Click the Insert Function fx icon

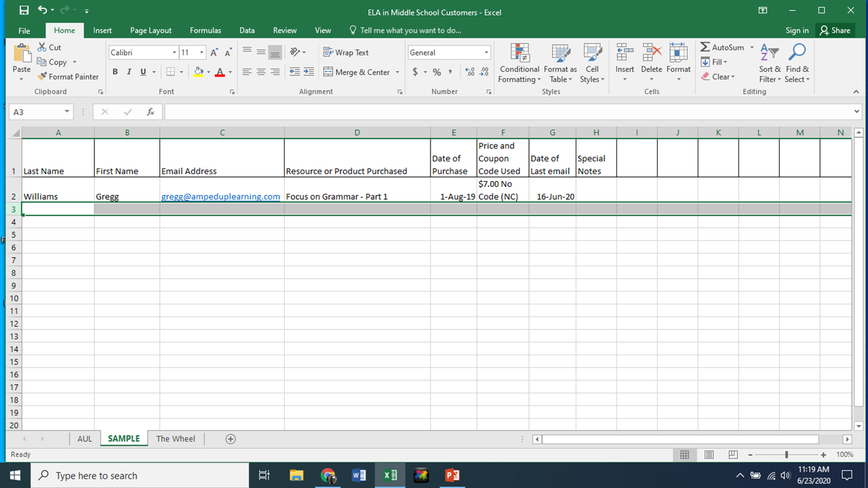pyautogui.click(x=151, y=112)
